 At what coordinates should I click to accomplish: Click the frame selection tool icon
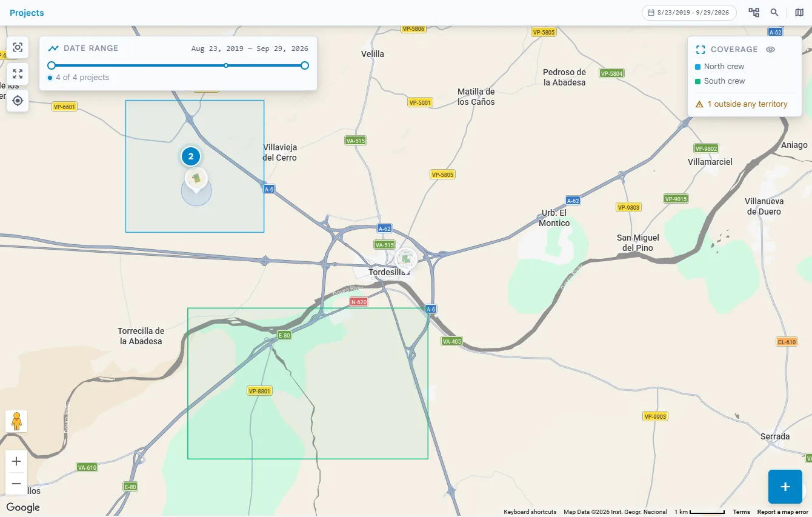coord(18,47)
